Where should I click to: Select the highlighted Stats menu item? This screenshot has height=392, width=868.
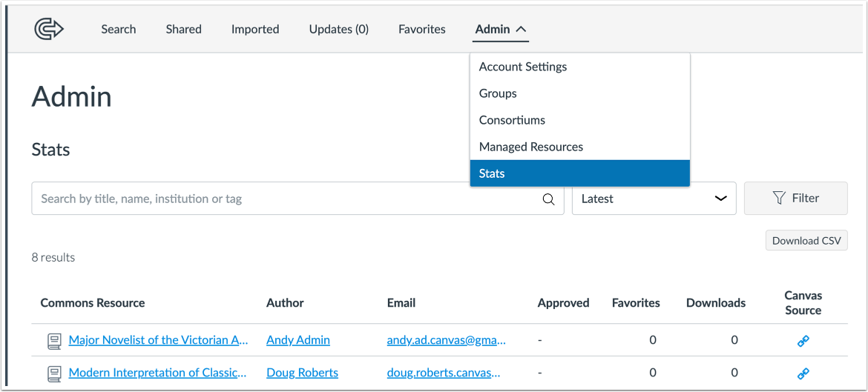492,173
